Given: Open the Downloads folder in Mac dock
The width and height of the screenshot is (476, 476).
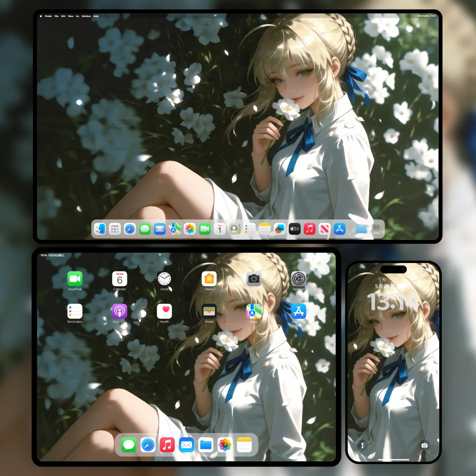Looking at the screenshot, I should click(361, 229).
